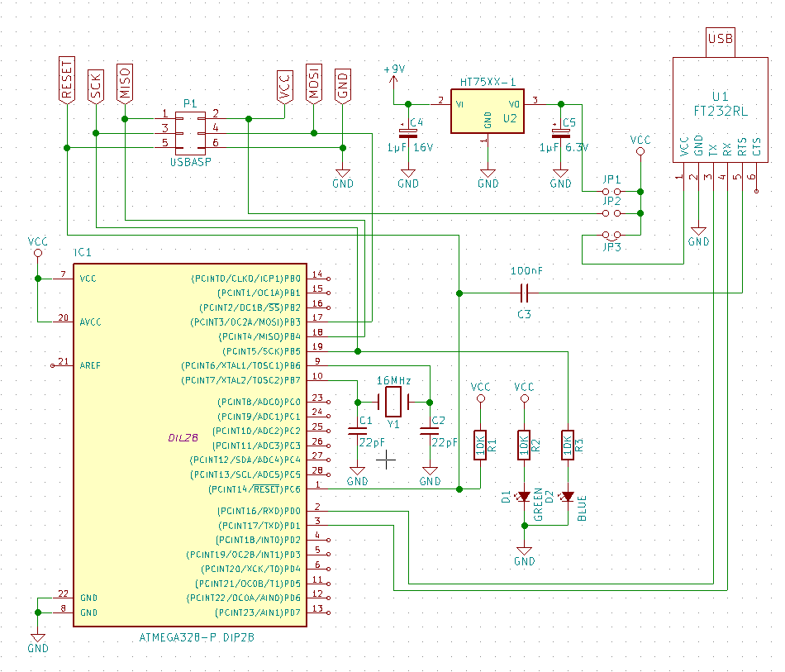Select the USB label box above U1
The width and height of the screenshot is (785, 672).
(x=720, y=37)
